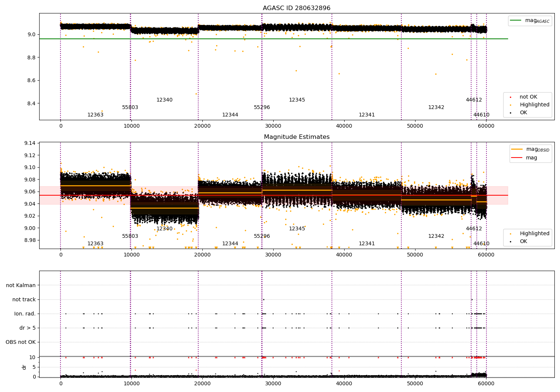The width and height of the screenshot is (560, 392).
Task: Click obsid label '12342' in Magnitude Estimates plot
Action: tap(436, 236)
